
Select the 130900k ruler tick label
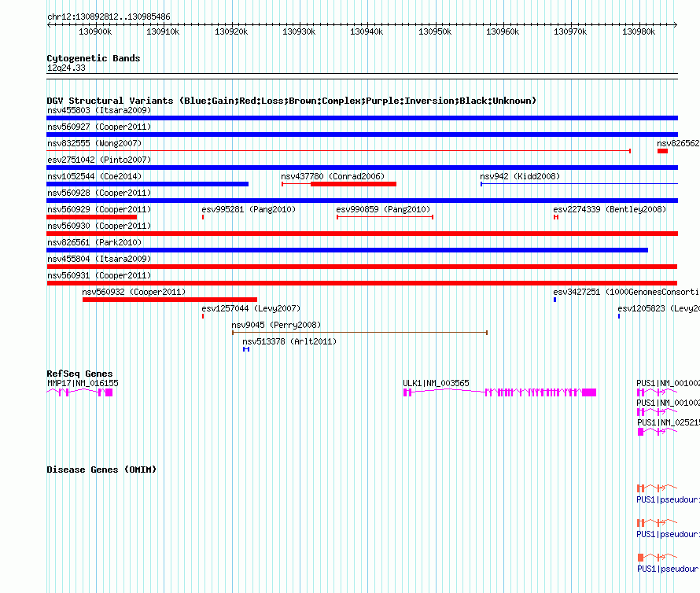95,31
